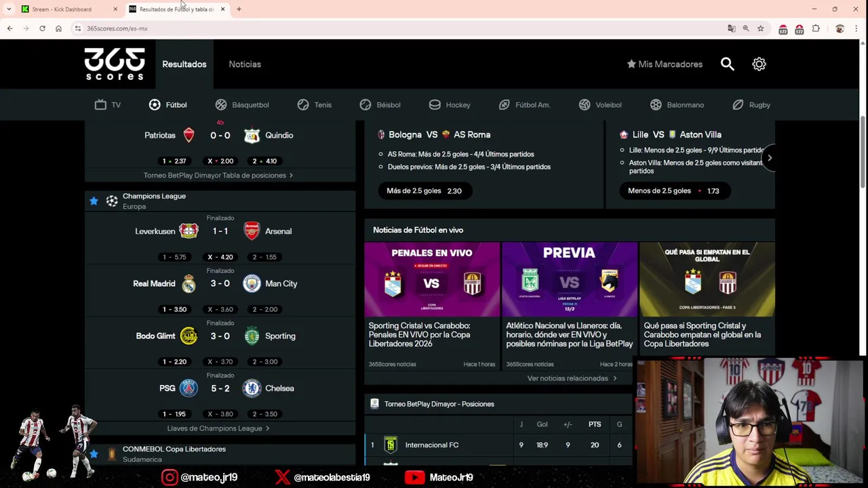Click the Champions League competition icon
This screenshot has width=868, height=488.
(112, 201)
